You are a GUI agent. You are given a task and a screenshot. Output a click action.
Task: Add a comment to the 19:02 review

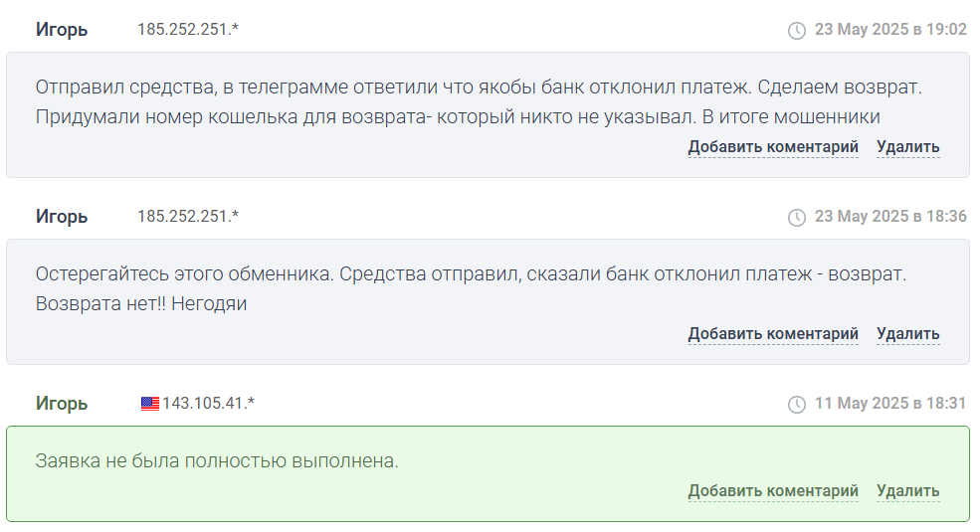click(x=773, y=147)
